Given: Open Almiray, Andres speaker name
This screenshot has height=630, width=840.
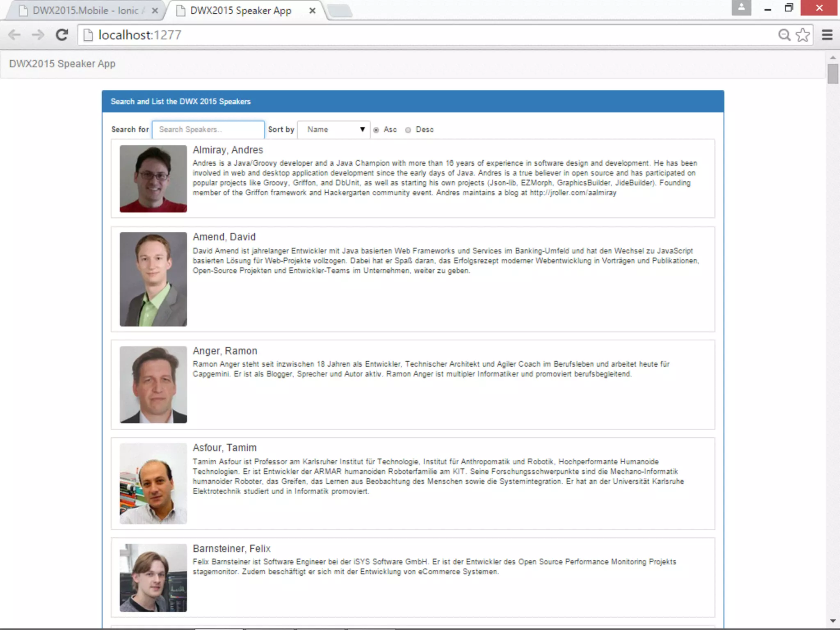Looking at the screenshot, I should point(228,150).
